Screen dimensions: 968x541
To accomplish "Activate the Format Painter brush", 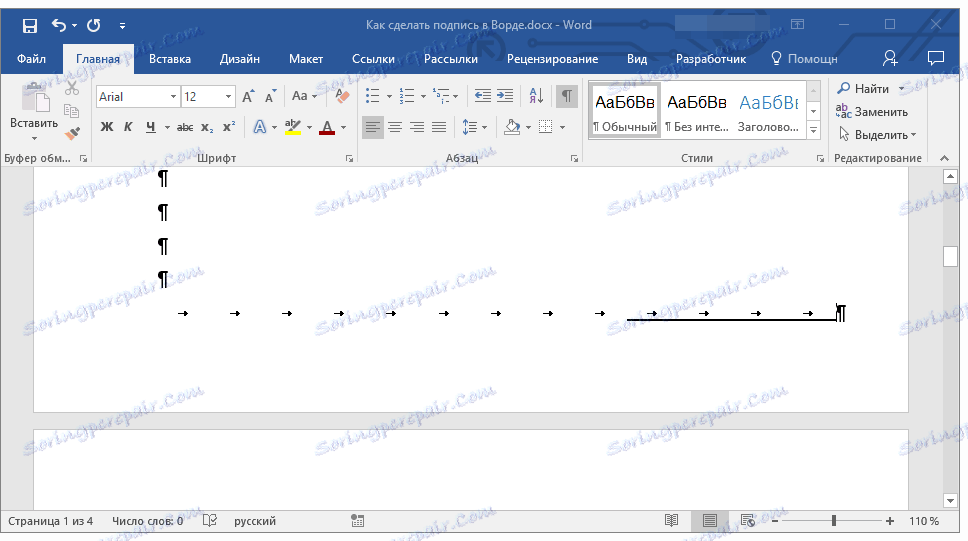I will pyautogui.click(x=72, y=133).
